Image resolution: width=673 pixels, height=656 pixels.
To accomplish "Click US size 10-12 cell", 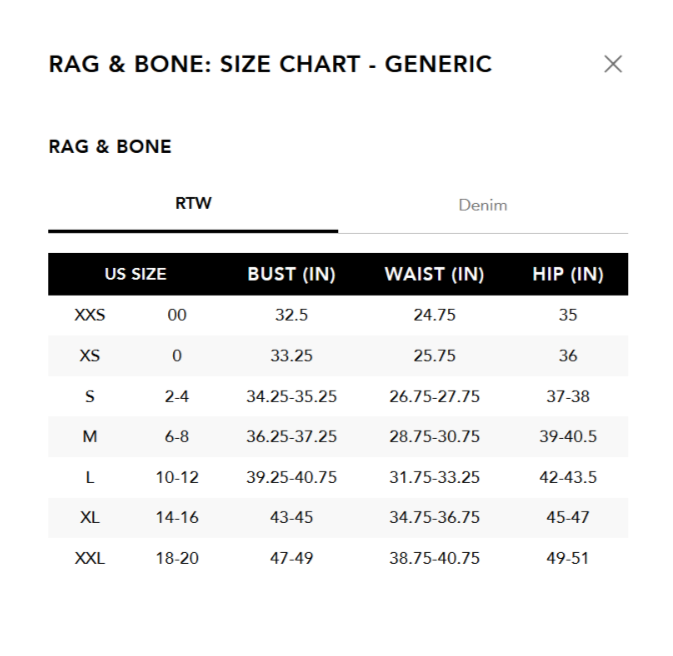I will [177, 478].
